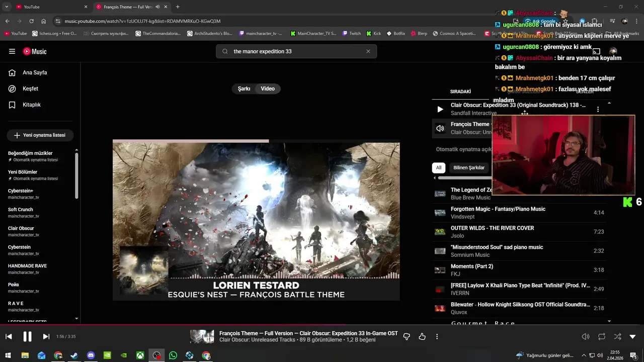Play OUTER WILDS - THE RIVER COVER

[x=519, y=232]
